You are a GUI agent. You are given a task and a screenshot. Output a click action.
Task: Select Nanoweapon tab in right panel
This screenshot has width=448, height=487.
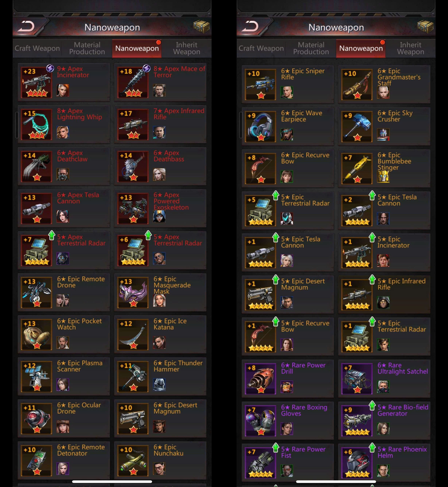coord(361,48)
